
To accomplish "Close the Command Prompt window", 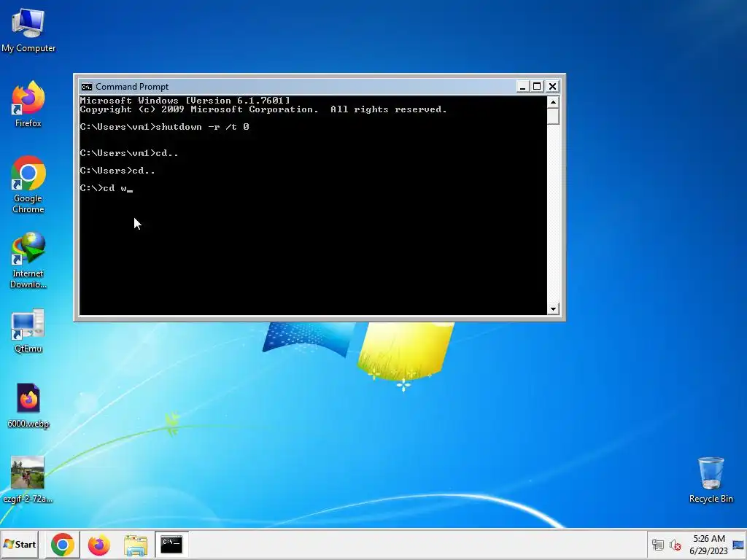I will 552,86.
